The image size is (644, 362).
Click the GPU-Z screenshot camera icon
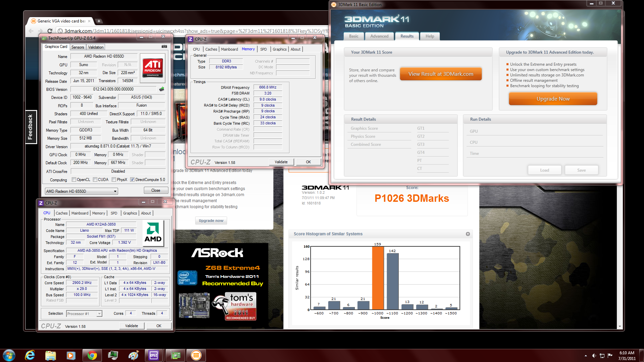coord(164,47)
